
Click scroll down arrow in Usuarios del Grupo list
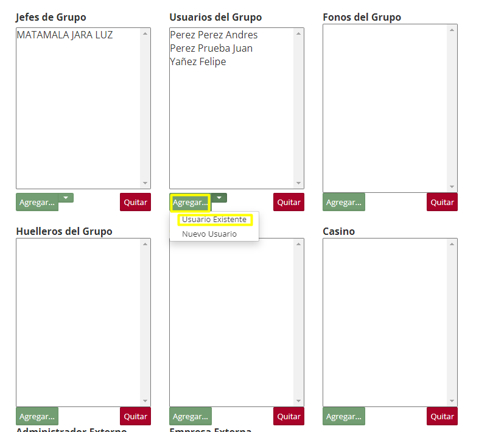click(x=298, y=183)
